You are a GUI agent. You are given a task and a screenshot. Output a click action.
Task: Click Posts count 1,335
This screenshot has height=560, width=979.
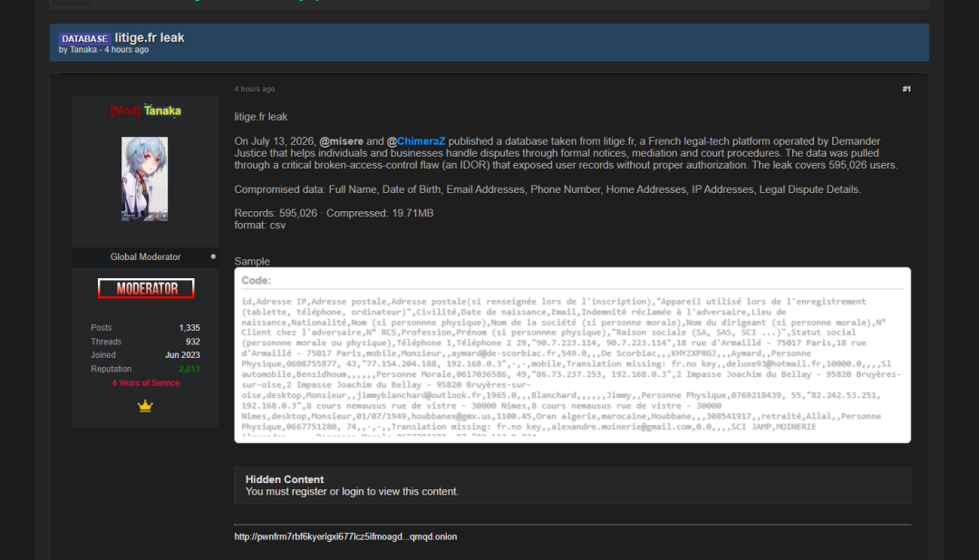[189, 328]
